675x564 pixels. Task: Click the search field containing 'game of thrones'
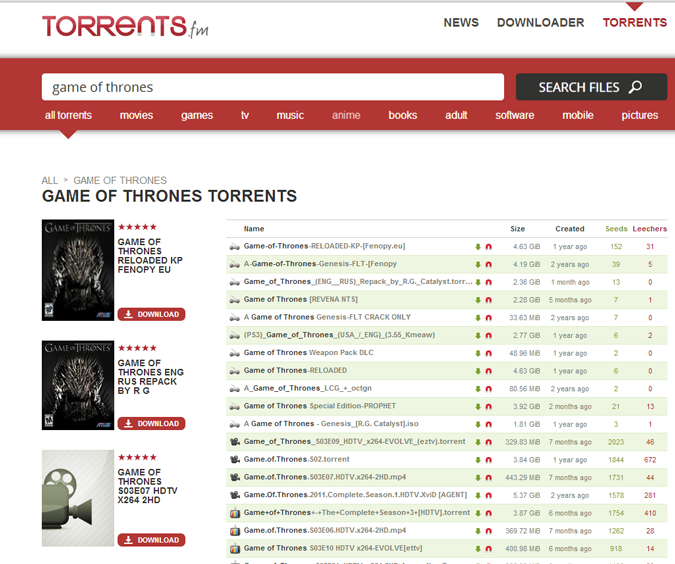[x=272, y=87]
